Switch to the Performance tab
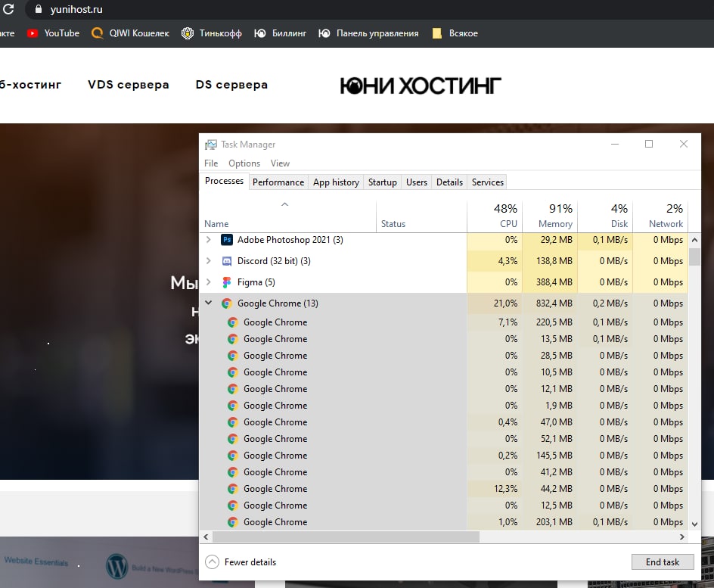The width and height of the screenshot is (714, 588). point(278,182)
